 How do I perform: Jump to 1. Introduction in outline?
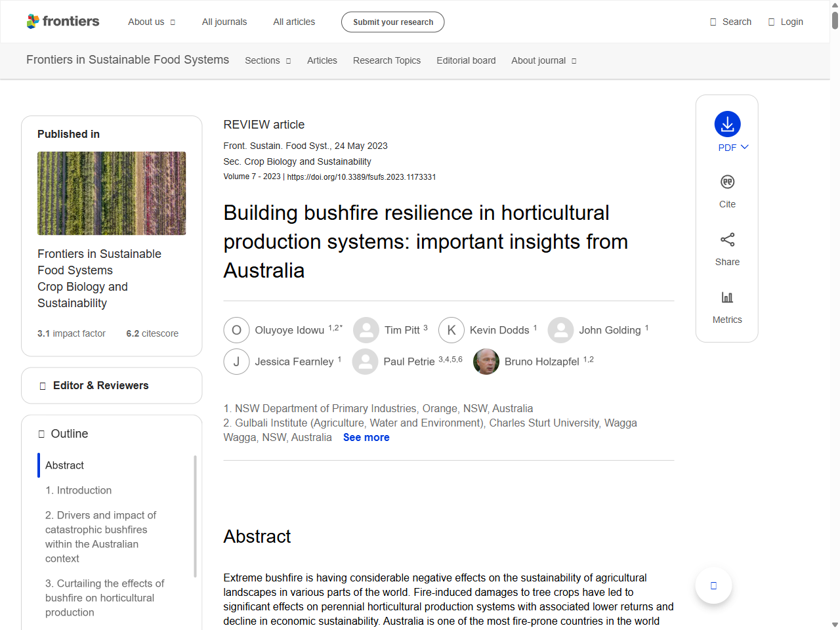point(78,490)
